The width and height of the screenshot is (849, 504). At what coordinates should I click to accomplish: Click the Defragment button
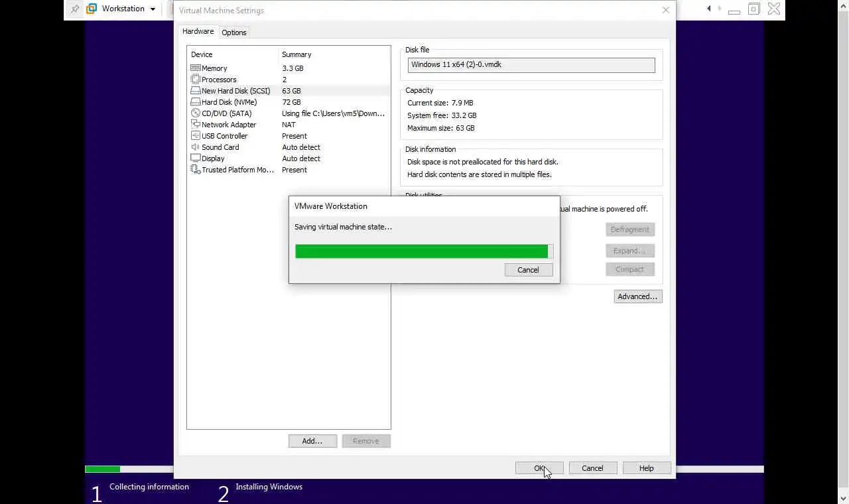630,229
